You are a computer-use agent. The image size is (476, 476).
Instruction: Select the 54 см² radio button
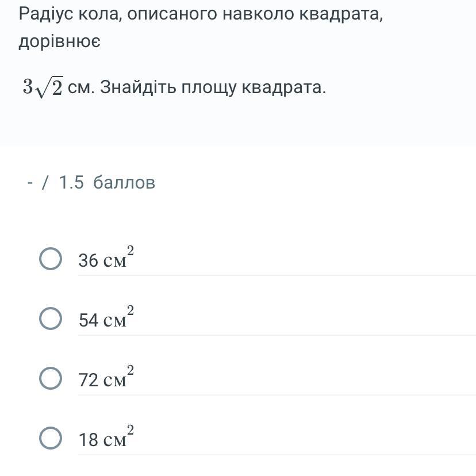click(x=51, y=318)
